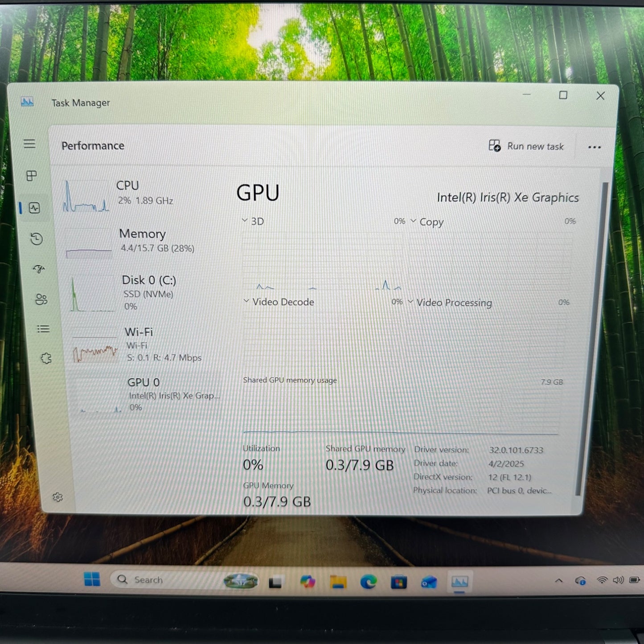
Task: Click the Physical location PCI bus value
Action: [x=519, y=490]
